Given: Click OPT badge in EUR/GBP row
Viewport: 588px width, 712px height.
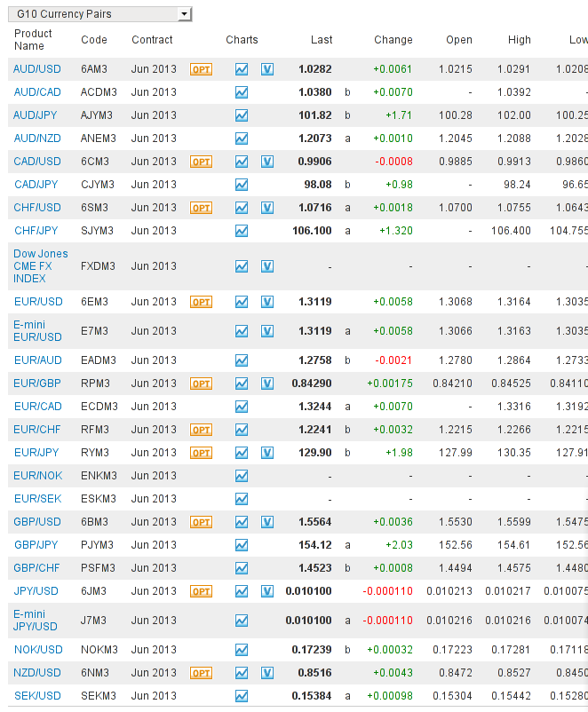Looking at the screenshot, I should (x=201, y=384).
